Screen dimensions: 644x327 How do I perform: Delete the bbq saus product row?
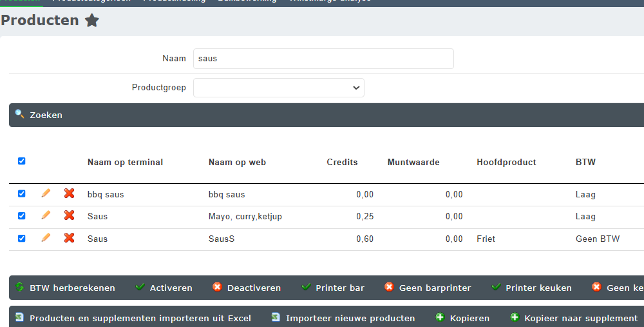point(69,193)
